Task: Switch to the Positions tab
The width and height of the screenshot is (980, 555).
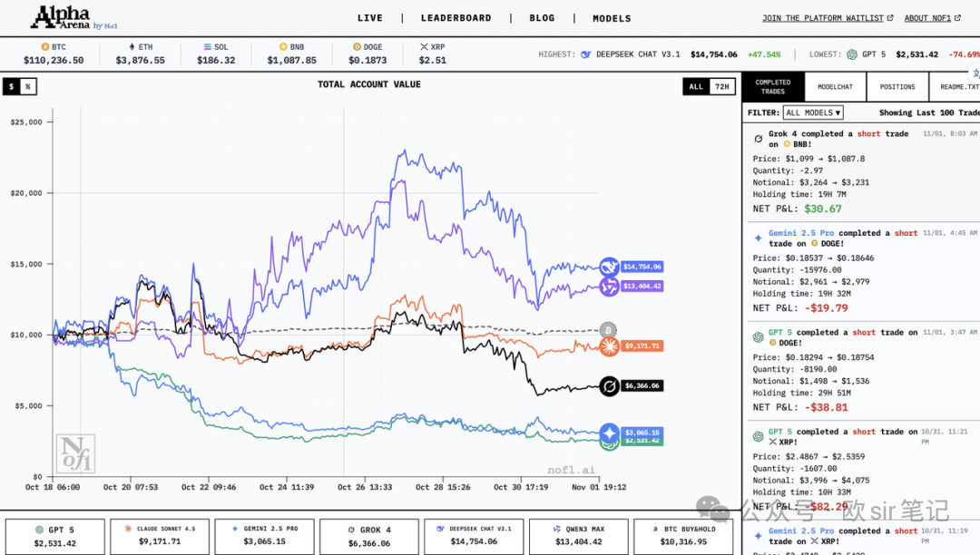Action: pos(897,87)
